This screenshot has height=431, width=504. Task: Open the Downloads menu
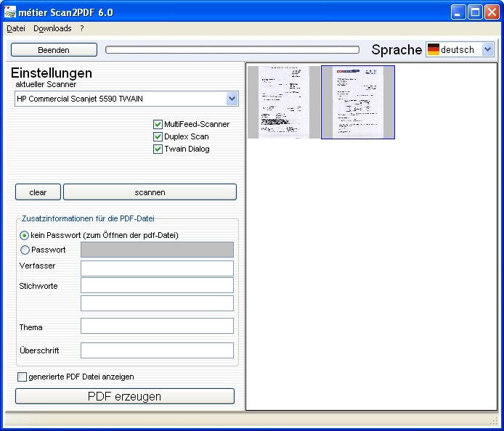[52, 28]
